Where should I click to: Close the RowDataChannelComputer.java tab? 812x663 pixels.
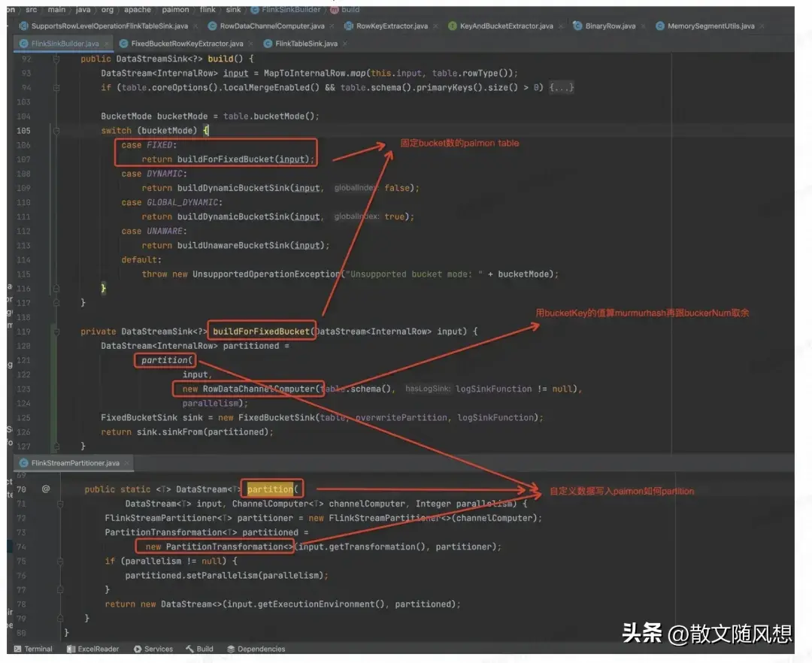click(332, 26)
